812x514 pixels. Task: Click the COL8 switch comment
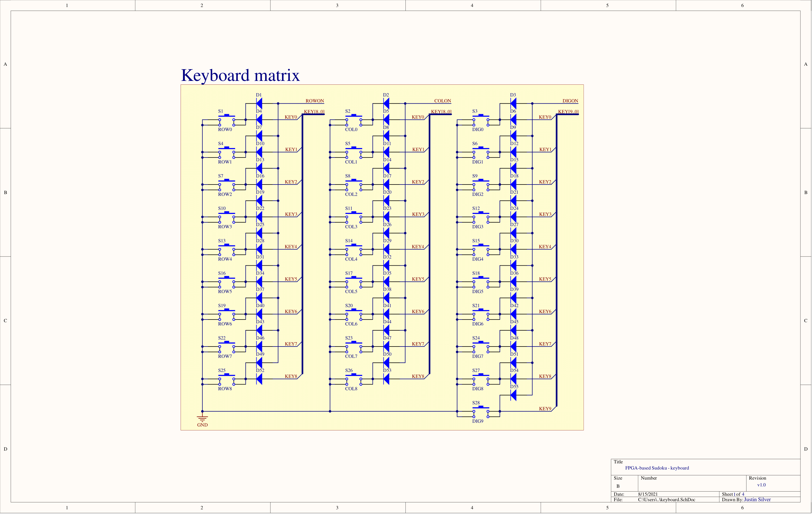tap(351, 389)
